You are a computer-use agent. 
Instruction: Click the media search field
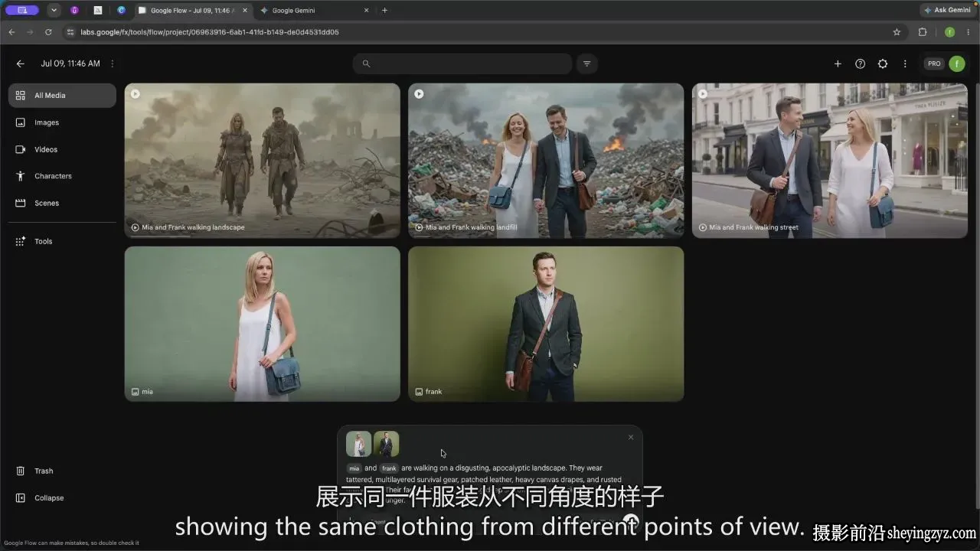462,64
